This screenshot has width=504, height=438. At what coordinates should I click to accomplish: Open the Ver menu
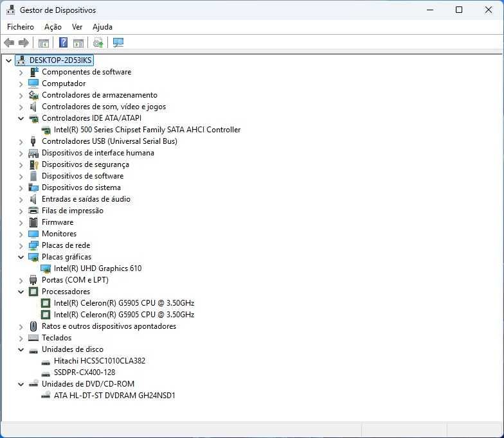(x=77, y=27)
